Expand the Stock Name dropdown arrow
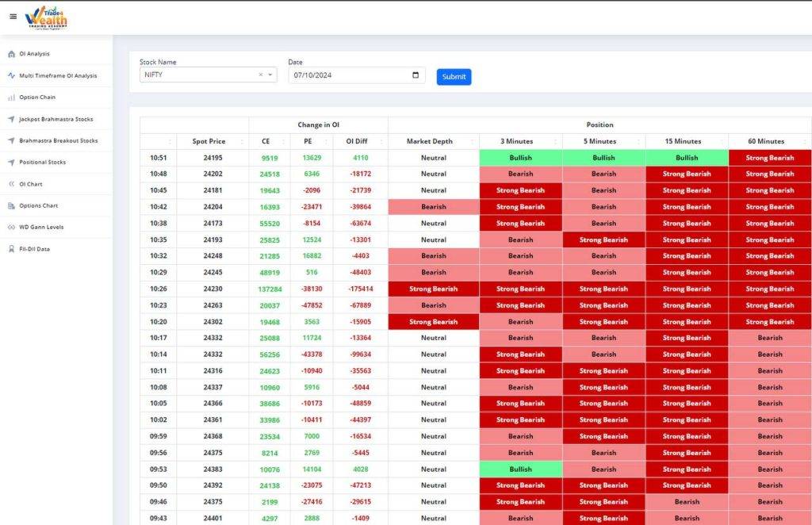812x525 pixels. [270, 75]
